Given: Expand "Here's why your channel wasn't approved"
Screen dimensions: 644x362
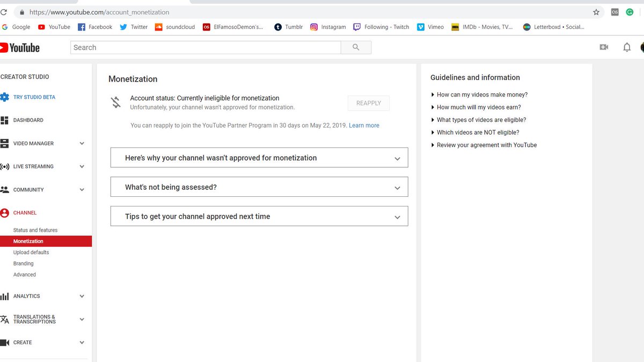Looking at the screenshot, I should pyautogui.click(x=259, y=158).
